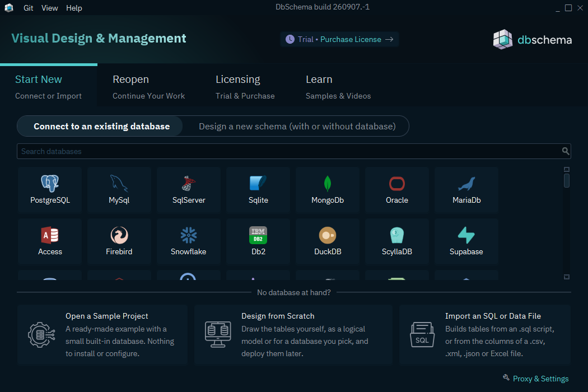Click Trial Purchase License link

pyautogui.click(x=339, y=39)
